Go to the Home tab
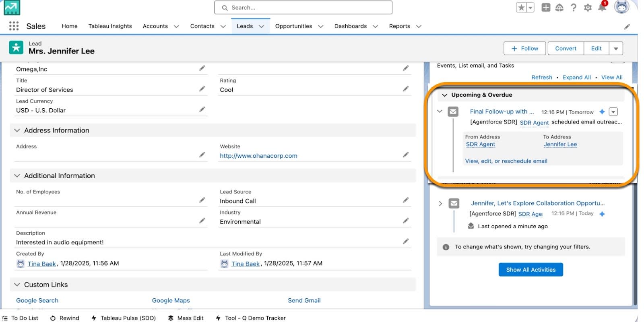 click(70, 26)
